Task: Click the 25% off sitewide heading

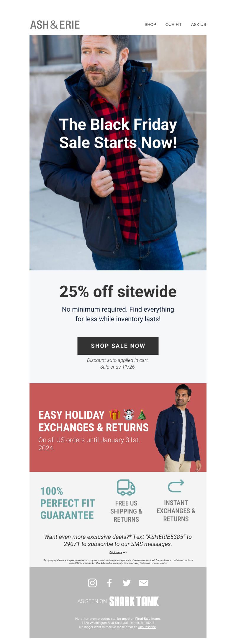Action: (118, 291)
